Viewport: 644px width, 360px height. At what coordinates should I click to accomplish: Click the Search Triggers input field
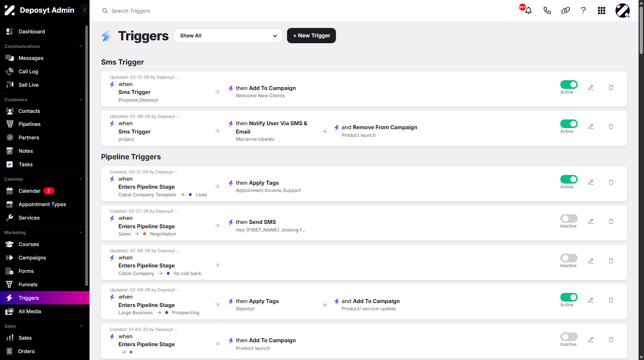301,11
